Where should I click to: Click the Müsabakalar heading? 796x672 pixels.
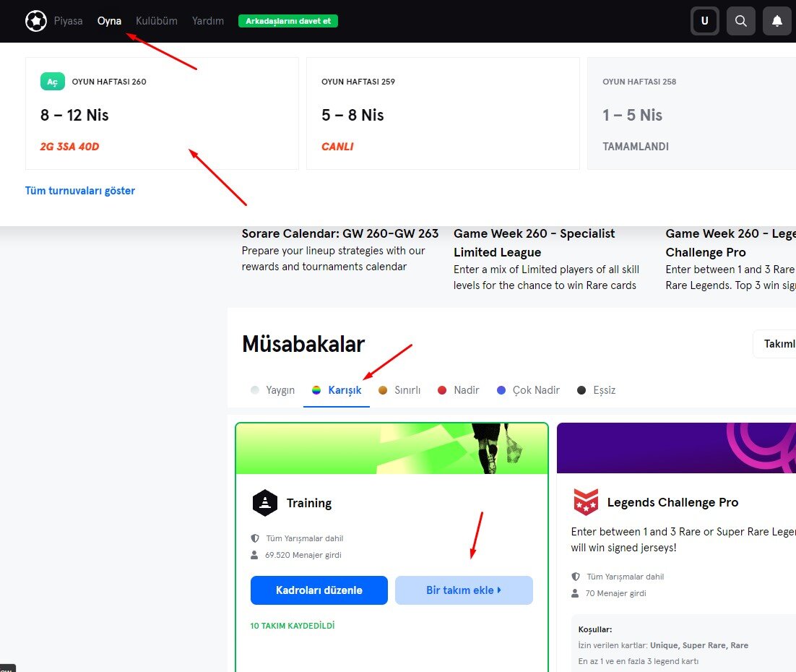[303, 344]
